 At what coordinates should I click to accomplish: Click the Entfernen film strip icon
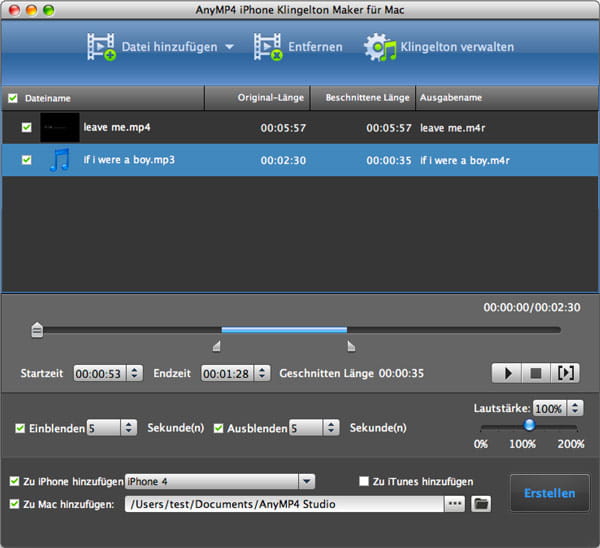pos(268,47)
